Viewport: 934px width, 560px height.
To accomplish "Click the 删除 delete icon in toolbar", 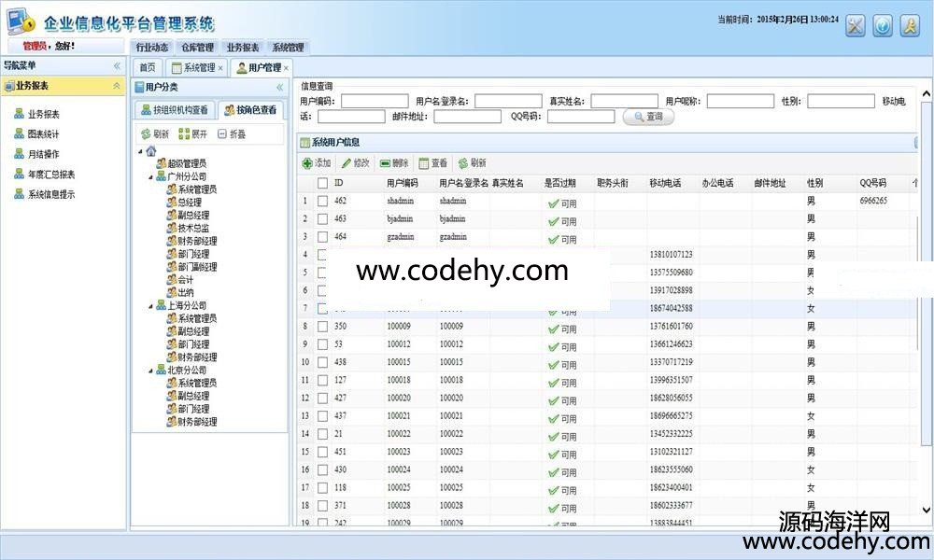I will [x=385, y=162].
